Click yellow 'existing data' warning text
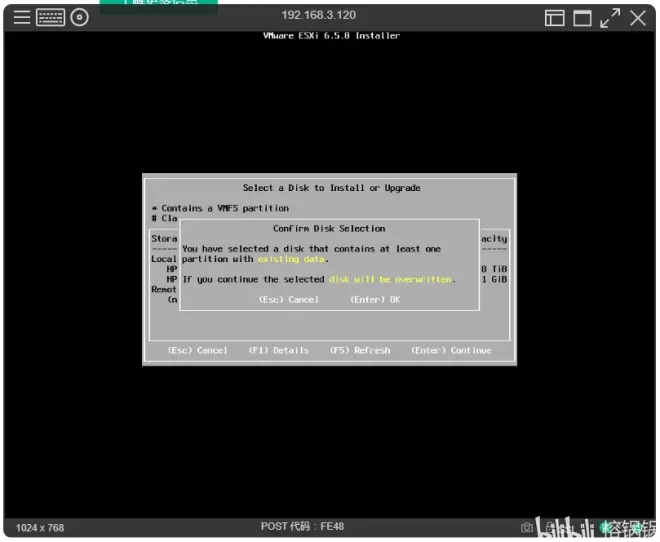Screen dimensions: 660x542 point(292,259)
